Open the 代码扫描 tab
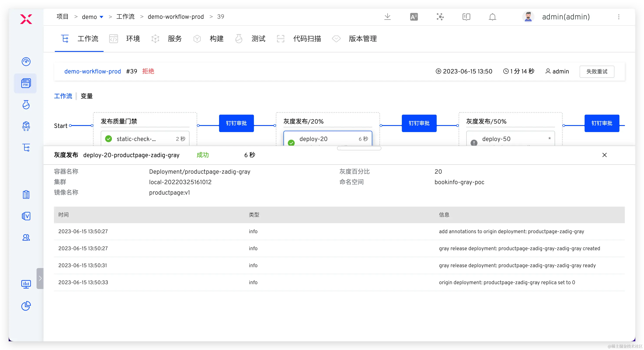Screen dimensions: 644x350 click(x=307, y=39)
